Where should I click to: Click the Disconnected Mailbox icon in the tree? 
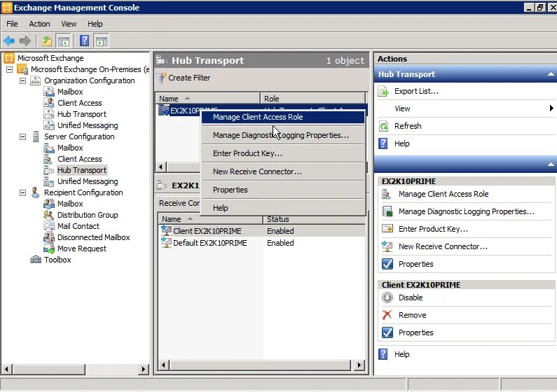(x=48, y=237)
